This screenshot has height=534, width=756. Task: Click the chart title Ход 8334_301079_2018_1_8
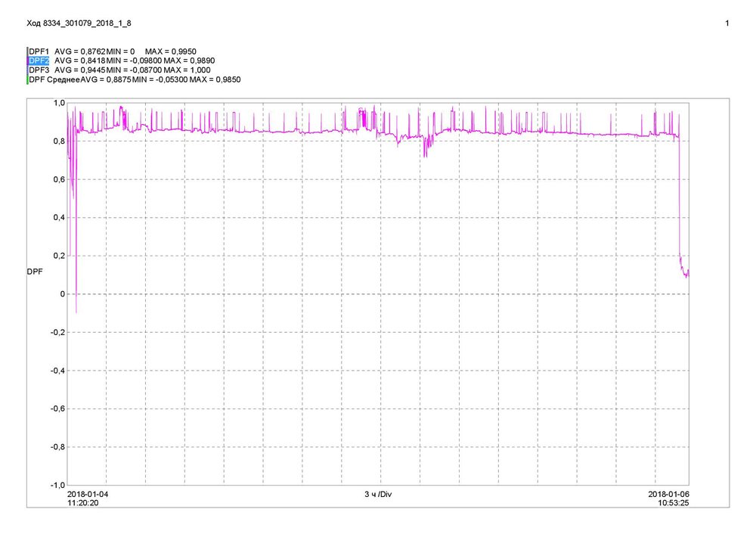pos(79,23)
